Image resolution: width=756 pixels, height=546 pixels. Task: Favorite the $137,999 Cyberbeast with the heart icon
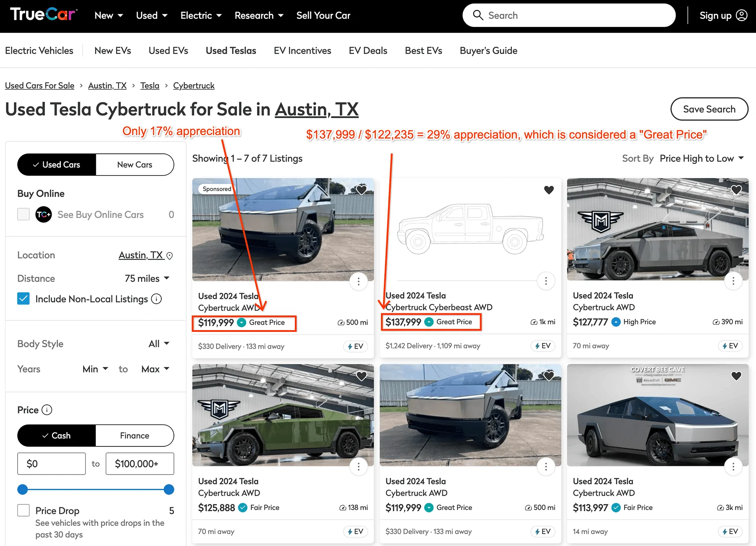[x=549, y=190]
